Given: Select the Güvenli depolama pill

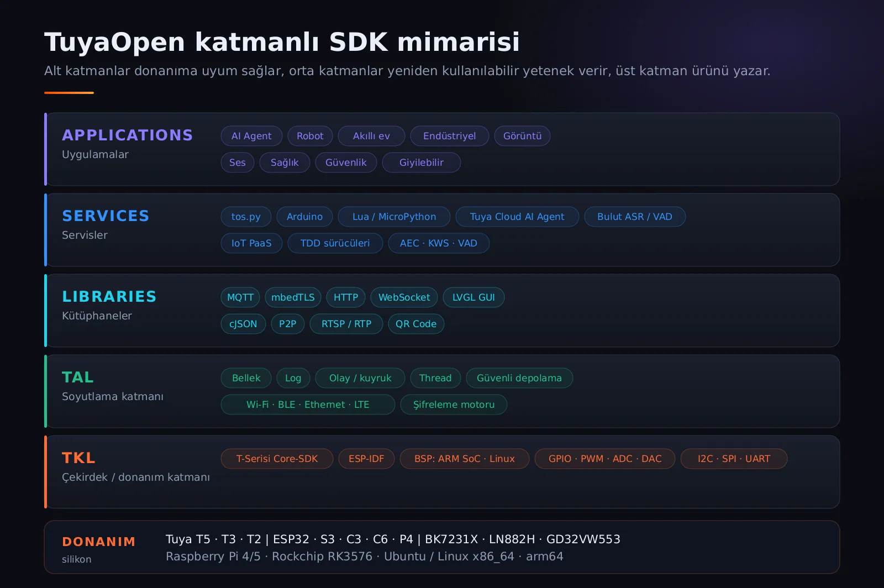Looking at the screenshot, I should pyautogui.click(x=519, y=378).
